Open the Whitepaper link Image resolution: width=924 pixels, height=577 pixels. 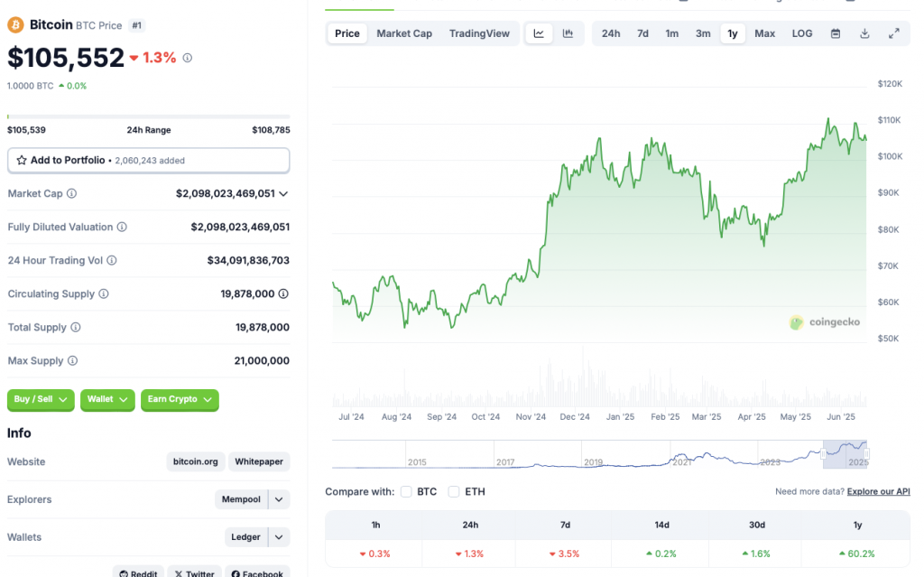(259, 462)
